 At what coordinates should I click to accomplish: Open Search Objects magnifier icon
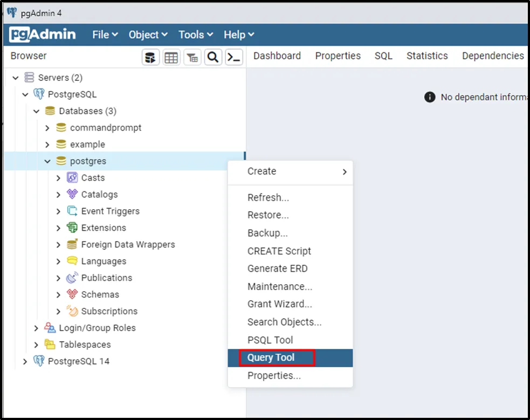(x=213, y=57)
